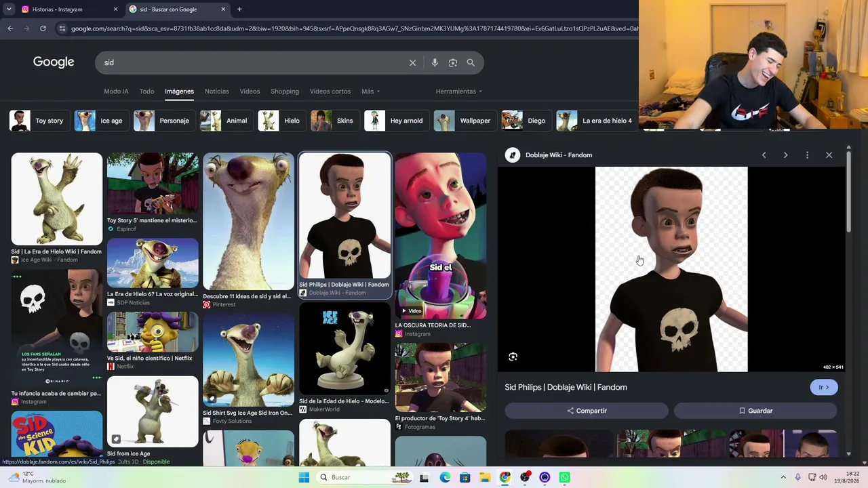The height and width of the screenshot is (488, 868).
Task: Click the Guardar button
Action: click(x=755, y=411)
